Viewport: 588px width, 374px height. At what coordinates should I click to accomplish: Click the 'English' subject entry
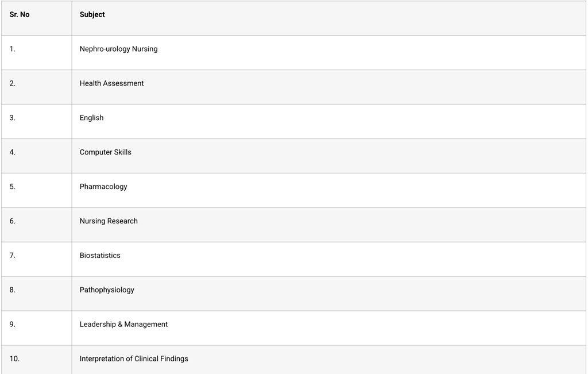coord(91,118)
